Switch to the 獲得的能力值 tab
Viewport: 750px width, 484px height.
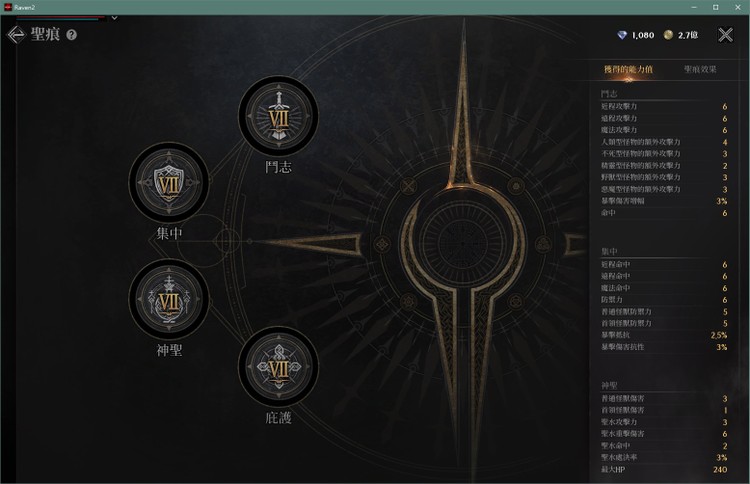point(628,69)
